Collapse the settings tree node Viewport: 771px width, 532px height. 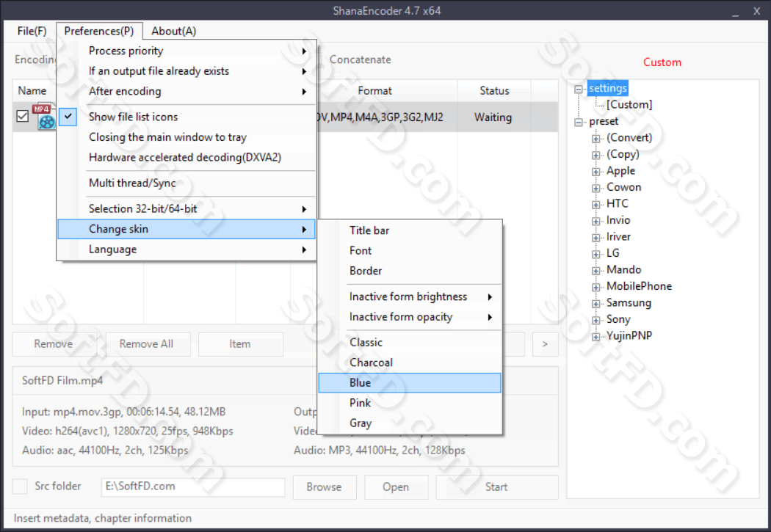[579, 89]
